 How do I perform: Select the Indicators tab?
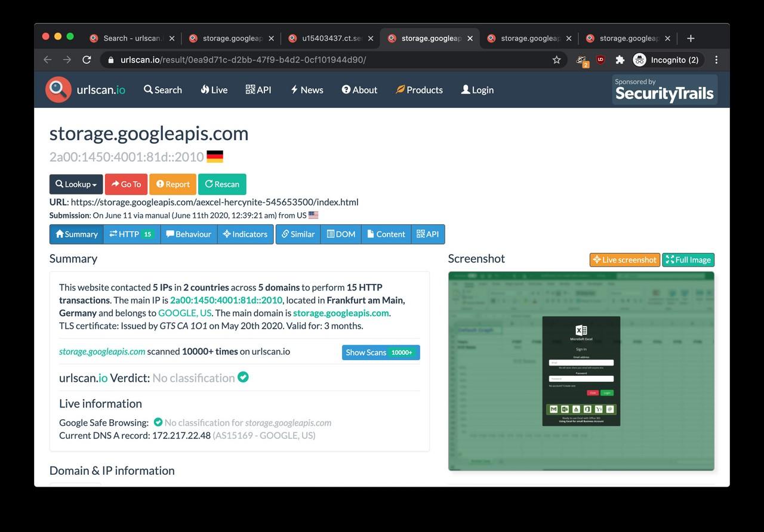click(245, 234)
